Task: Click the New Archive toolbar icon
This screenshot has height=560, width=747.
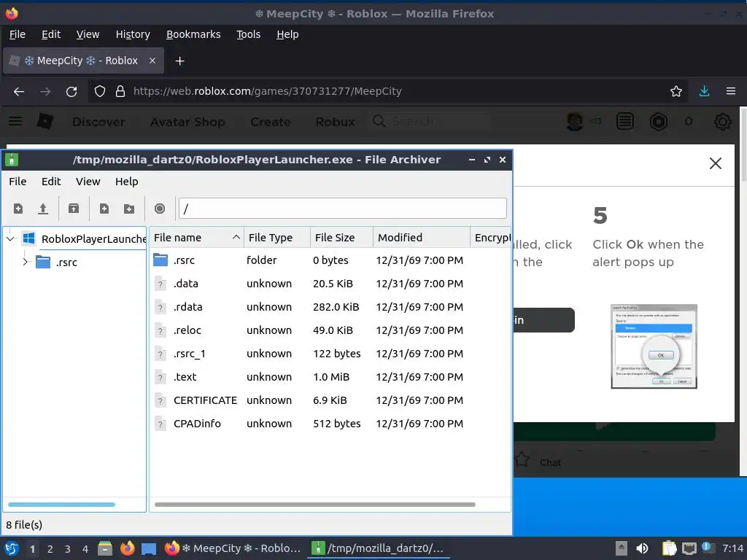Action: (x=18, y=209)
